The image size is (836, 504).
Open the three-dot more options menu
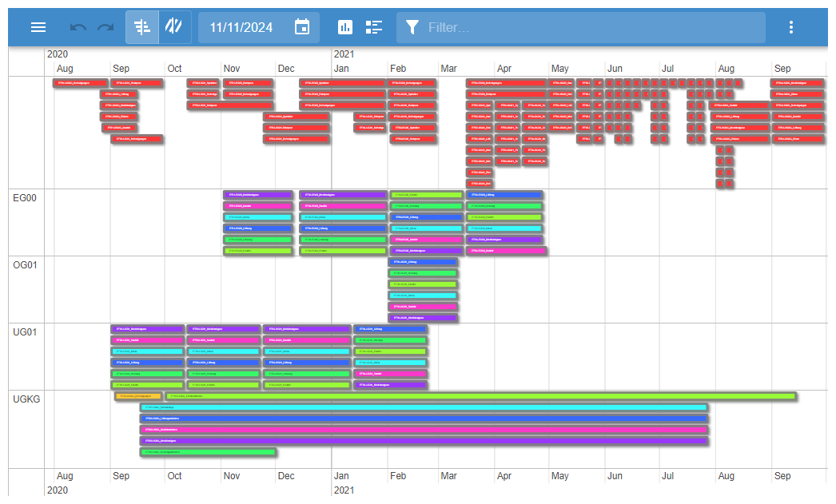[x=791, y=27]
